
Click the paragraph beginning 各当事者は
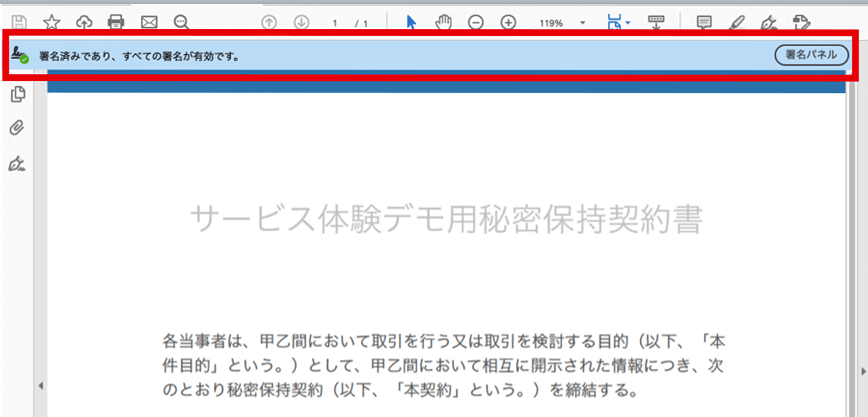tap(444, 365)
